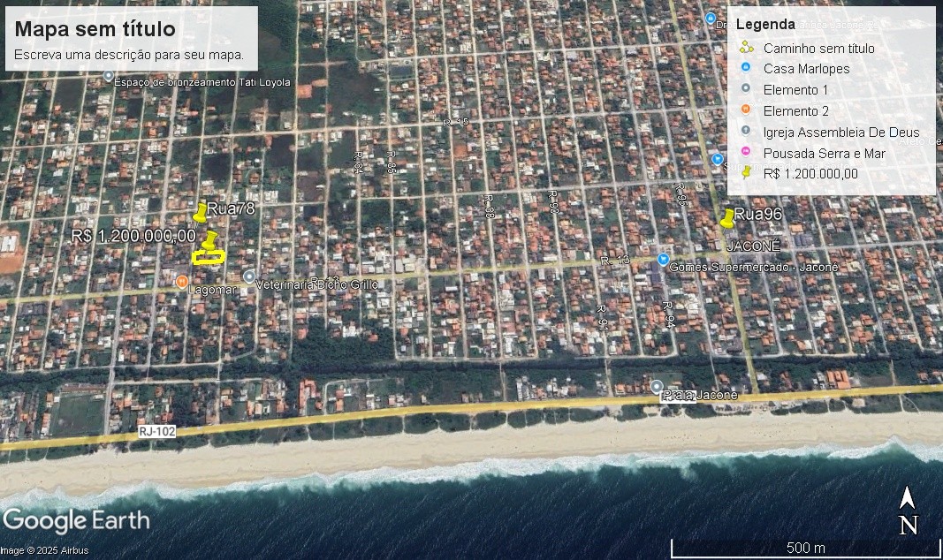Image resolution: width=943 pixels, height=560 pixels.
Task: Click the 'Veterinaria Bicho Grillo' label text
Action: (317, 284)
